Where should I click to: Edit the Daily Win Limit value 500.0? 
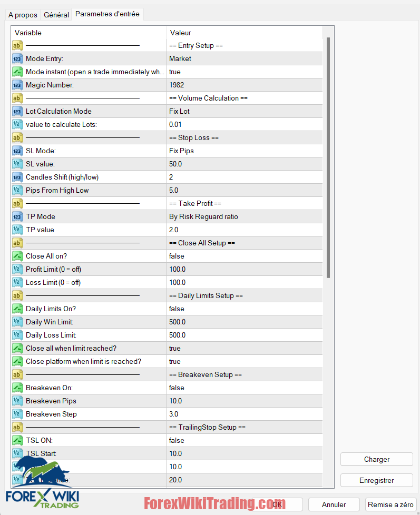point(245,322)
